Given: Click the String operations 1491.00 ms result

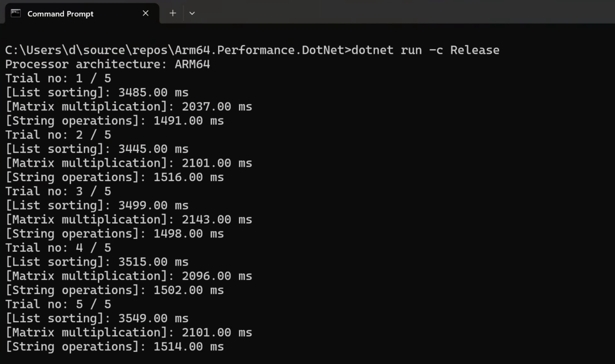Looking at the screenshot, I should (x=115, y=121).
